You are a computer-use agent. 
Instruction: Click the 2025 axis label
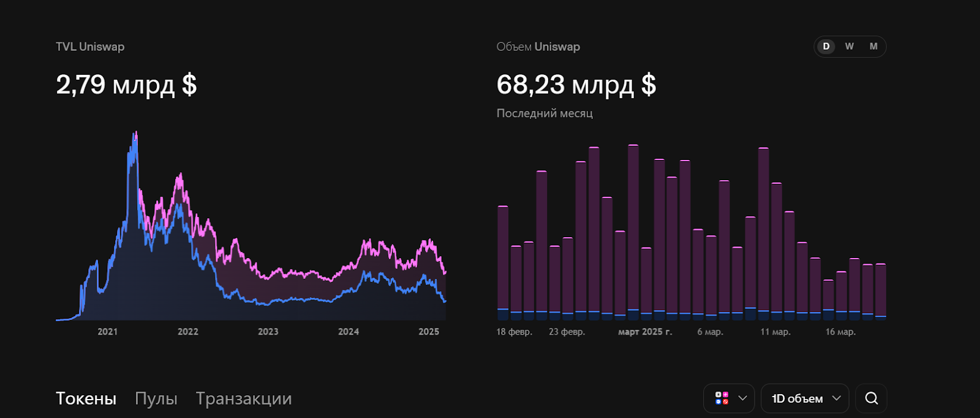coord(429,332)
